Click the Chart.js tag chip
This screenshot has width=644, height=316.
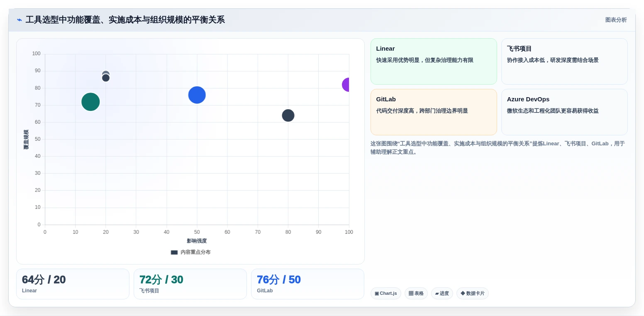385,293
